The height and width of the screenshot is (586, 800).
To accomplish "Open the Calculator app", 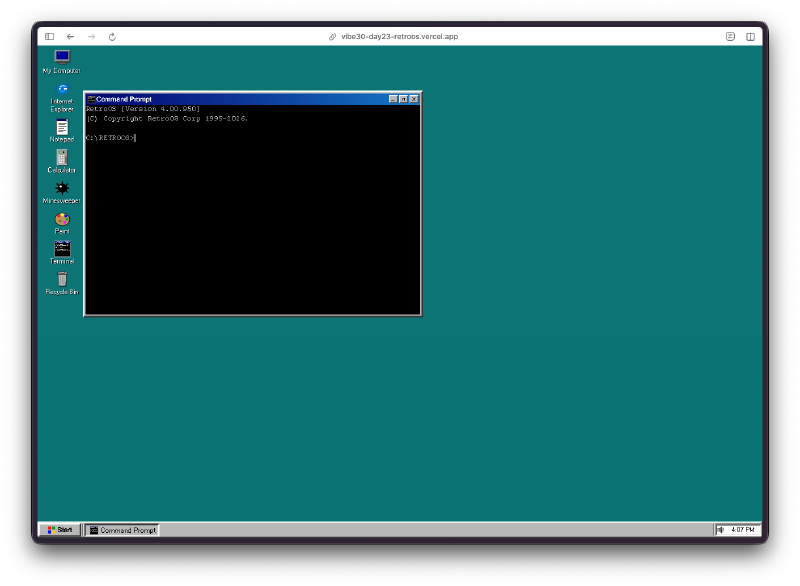I will click(61, 158).
